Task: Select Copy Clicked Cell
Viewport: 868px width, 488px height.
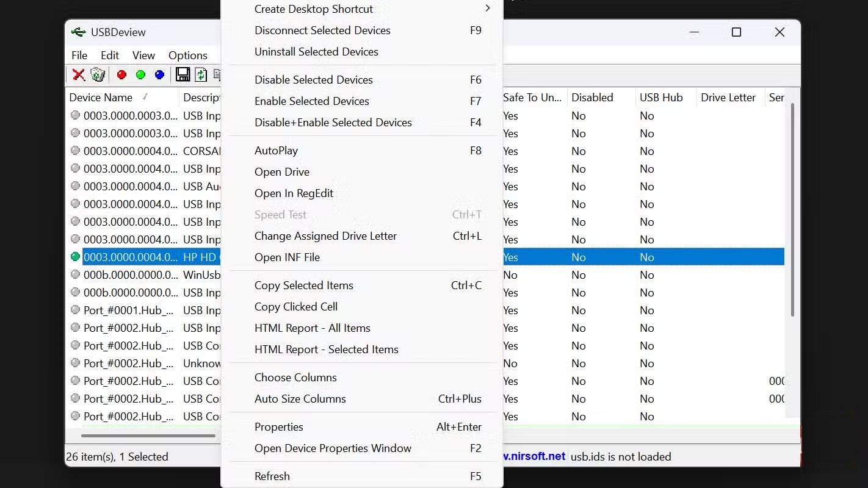Action: point(362,307)
